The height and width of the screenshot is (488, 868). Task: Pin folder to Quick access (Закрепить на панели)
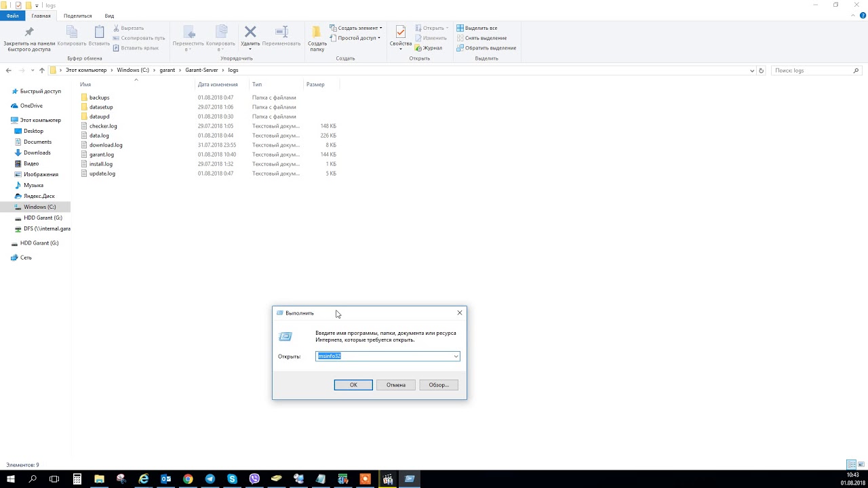(28, 38)
